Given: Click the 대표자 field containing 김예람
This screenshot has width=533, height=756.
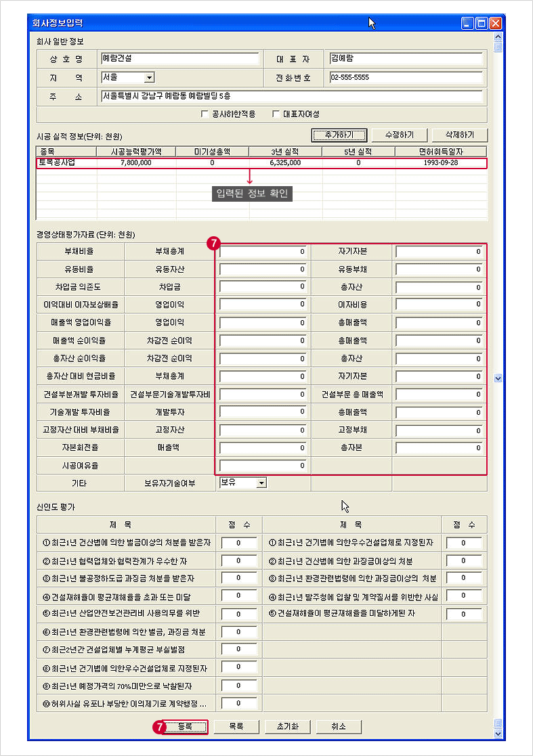Looking at the screenshot, I should [406, 59].
